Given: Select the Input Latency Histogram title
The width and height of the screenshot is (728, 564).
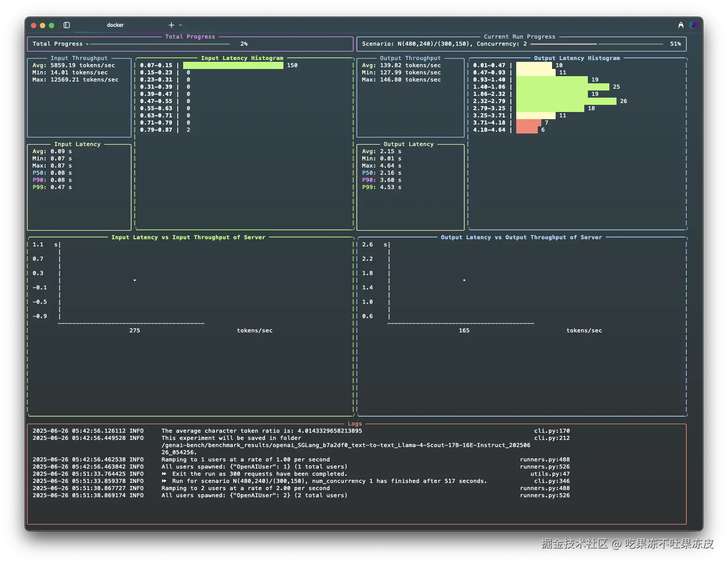Looking at the screenshot, I should [242, 58].
